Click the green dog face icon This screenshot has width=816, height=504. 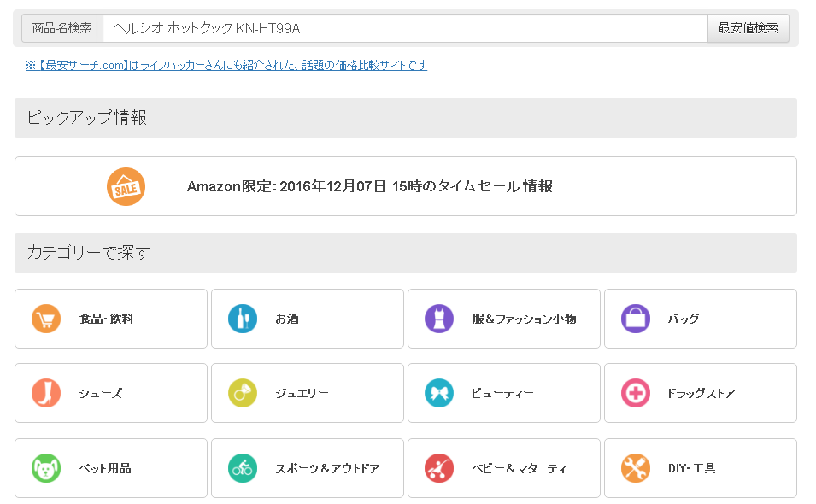point(46,468)
